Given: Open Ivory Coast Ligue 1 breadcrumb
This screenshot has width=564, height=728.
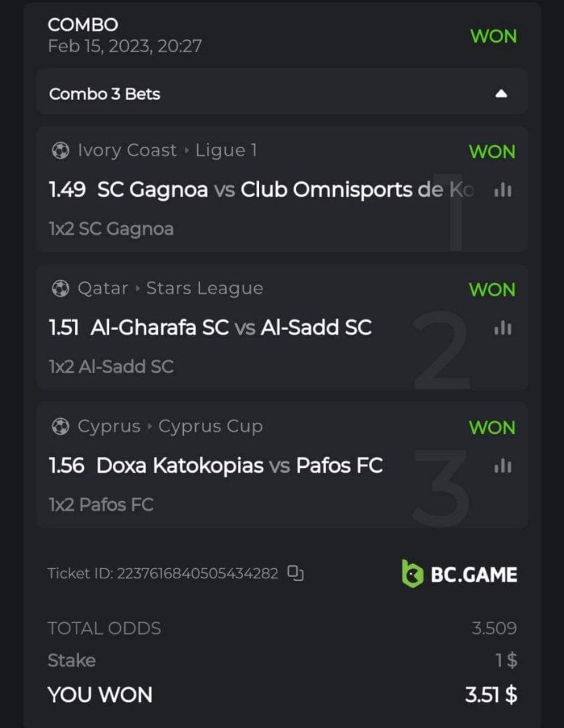Looking at the screenshot, I should (167, 150).
